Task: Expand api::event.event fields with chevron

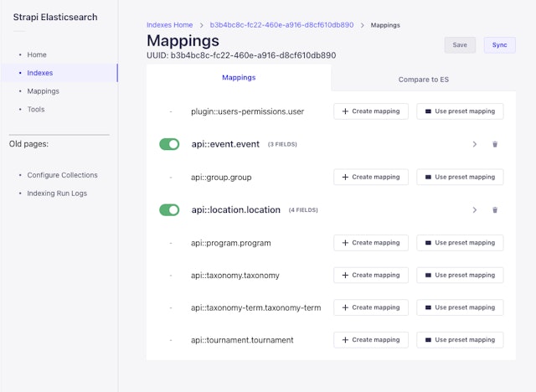Action: (x=475, y=144)
